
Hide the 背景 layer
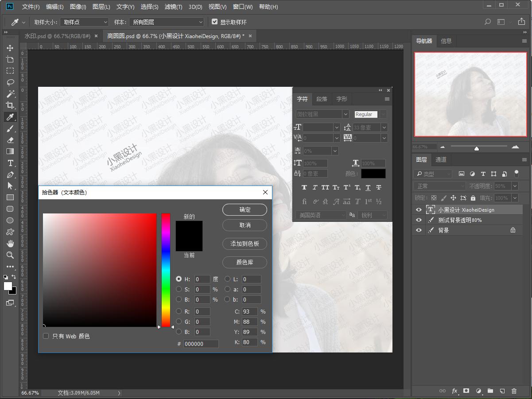click(x=419, y=230)
